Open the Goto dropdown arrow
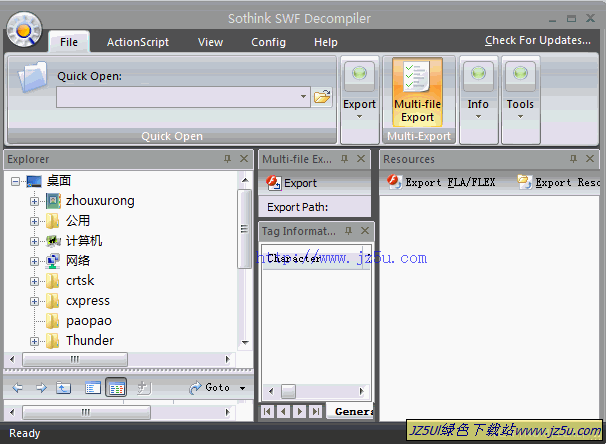This screenshot has height=444, width=606. tap(242, 388)
